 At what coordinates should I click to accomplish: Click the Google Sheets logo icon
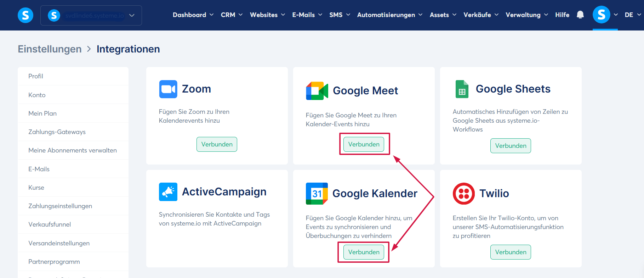[x=462, y=89]
